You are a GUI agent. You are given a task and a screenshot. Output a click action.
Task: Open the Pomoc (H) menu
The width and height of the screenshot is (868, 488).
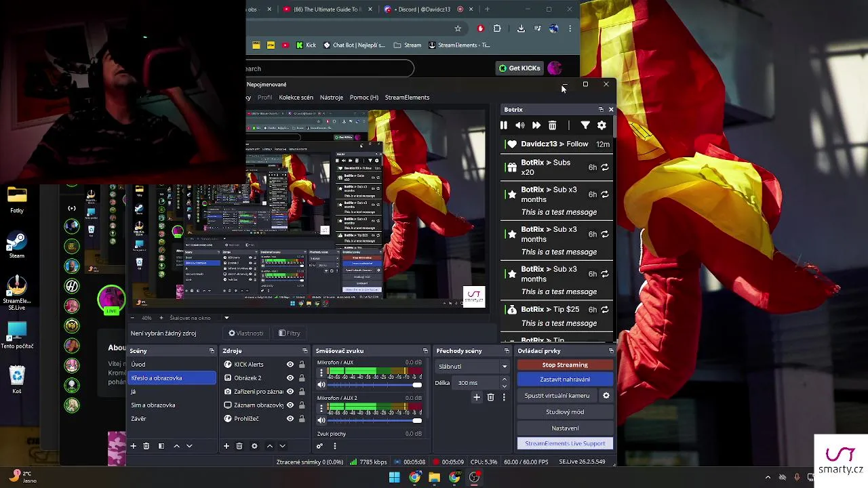pyautogui.click(x=364, y=98)
